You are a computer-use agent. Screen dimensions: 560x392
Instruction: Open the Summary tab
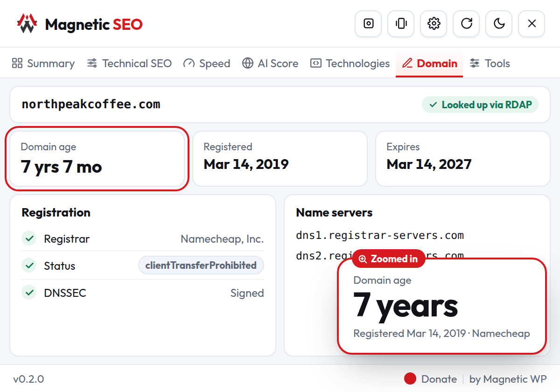click(x=43, y=63)
